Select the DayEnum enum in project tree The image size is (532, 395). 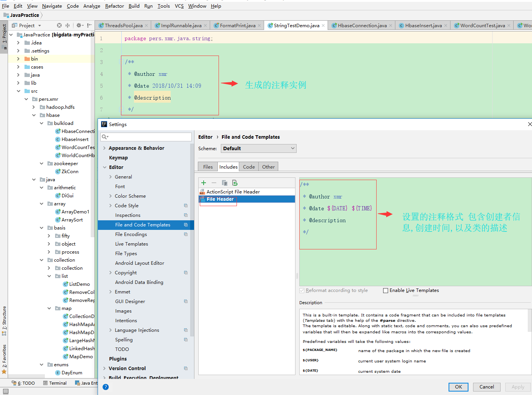[x=72, y=373]
